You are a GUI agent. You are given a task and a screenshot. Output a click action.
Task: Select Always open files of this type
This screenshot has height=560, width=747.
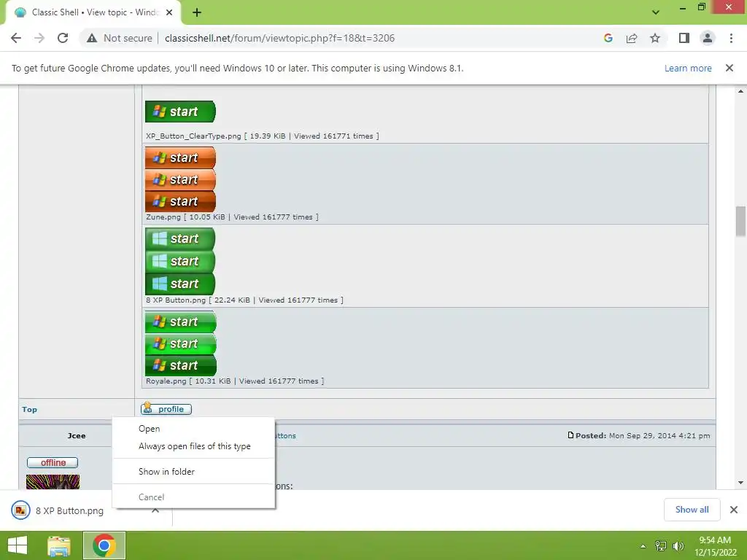point(193,446)
